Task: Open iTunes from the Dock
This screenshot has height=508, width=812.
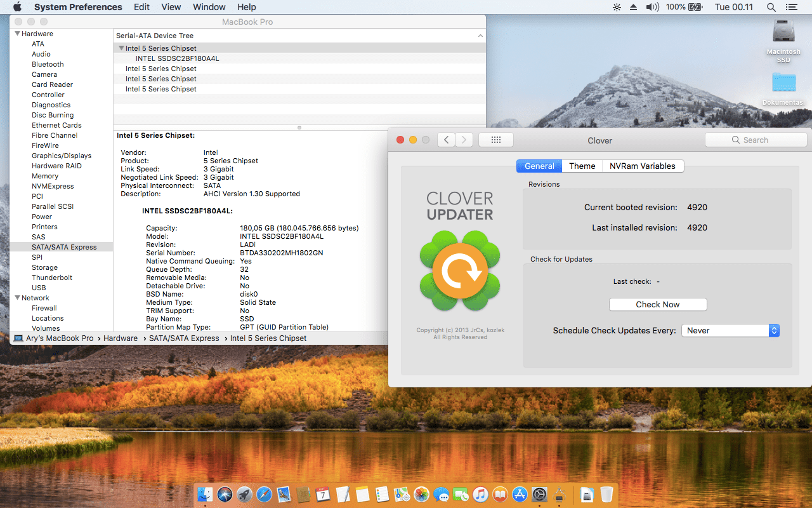Action: click(480, 495)
